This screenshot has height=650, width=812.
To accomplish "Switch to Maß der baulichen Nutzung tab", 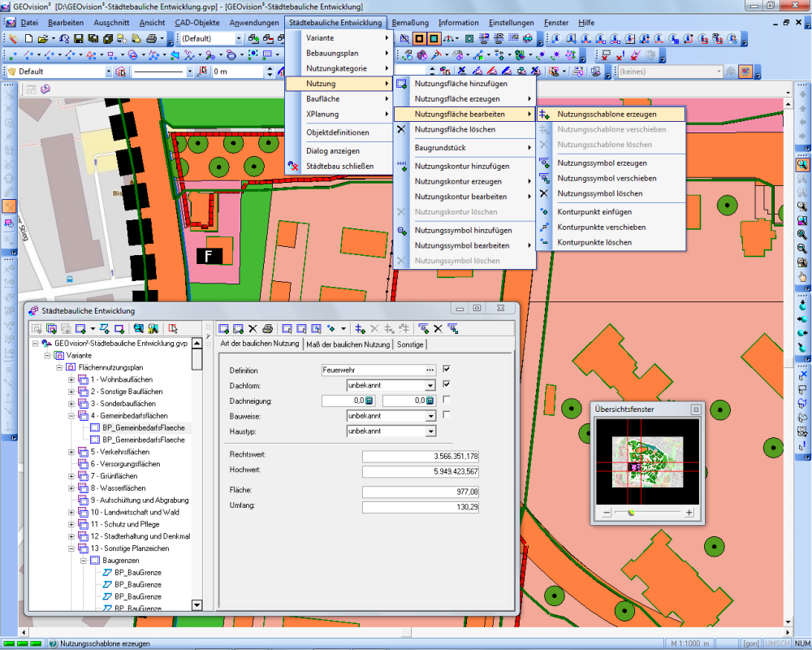I will pos(348,344).
